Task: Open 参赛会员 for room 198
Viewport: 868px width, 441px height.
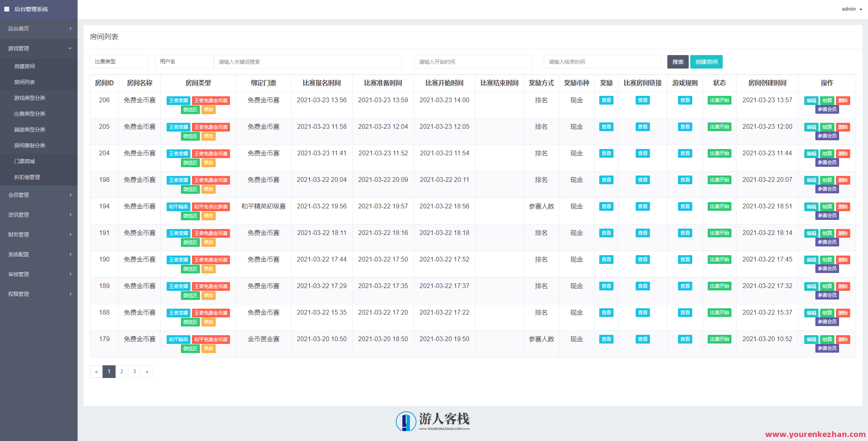Action: tap(827, 189)
